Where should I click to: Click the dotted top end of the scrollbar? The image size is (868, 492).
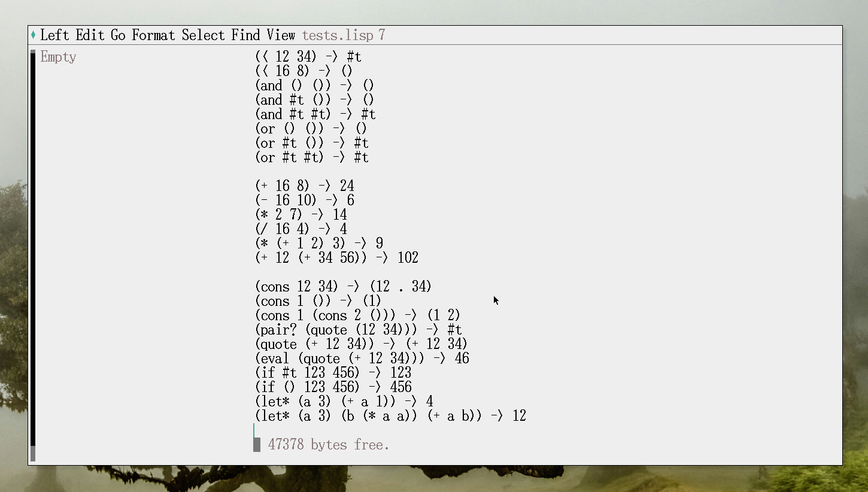coord(33,53)
